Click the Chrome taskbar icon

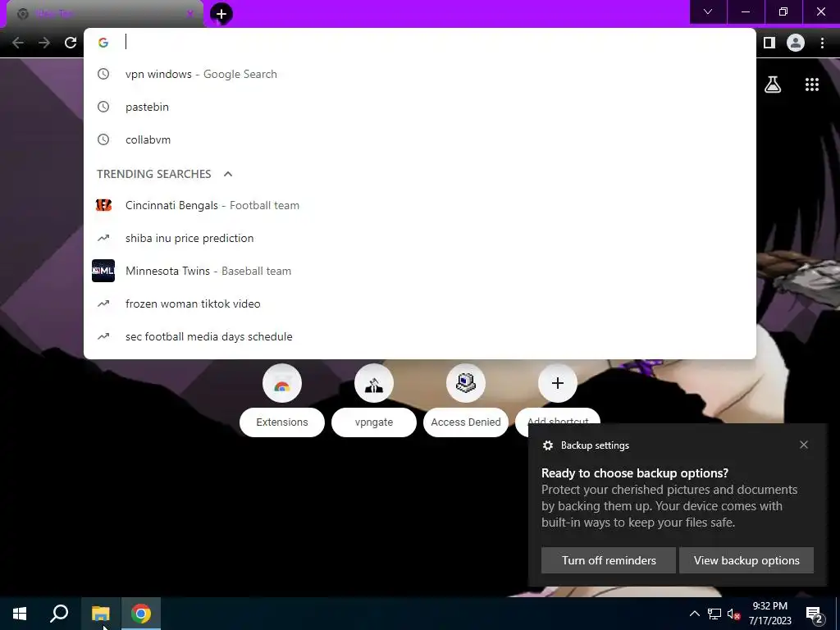(141, 614)
